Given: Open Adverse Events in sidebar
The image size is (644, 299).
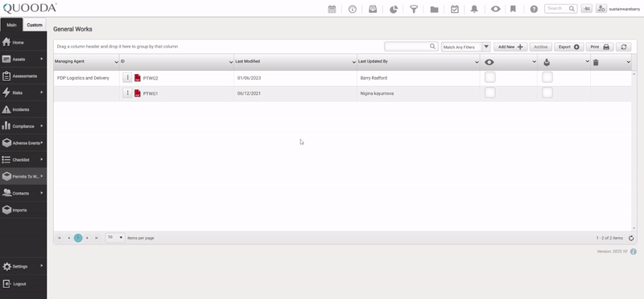Looking at the screenshot, I should pyautogui.click(x=23, y=143).
